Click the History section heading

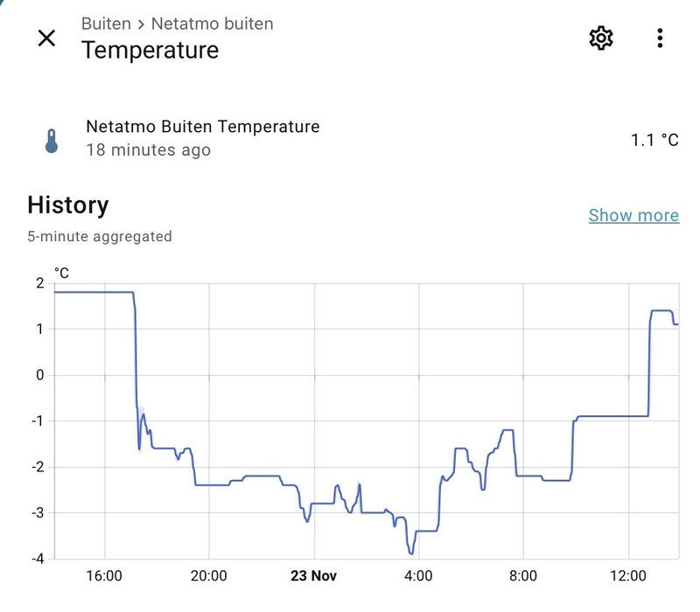[68, 205]
